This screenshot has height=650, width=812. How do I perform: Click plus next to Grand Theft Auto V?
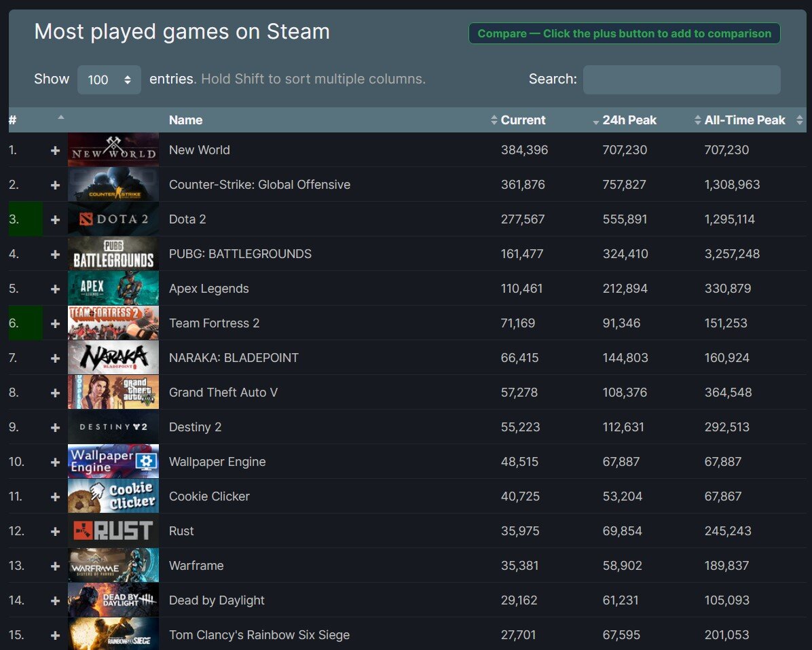pyautogui.click(x=56, y=393)
